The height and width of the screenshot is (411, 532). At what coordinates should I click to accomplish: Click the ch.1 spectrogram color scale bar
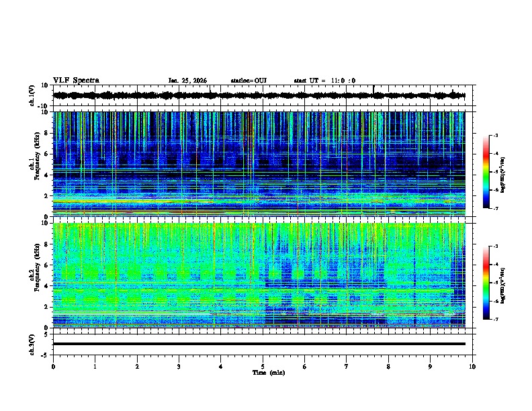(x=486, y=172)
